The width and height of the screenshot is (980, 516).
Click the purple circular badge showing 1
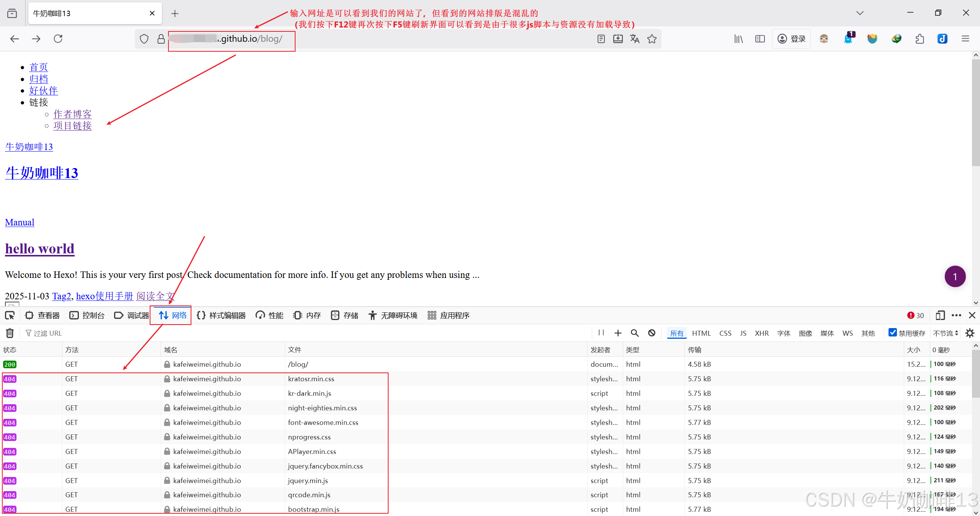click(955, 276)
